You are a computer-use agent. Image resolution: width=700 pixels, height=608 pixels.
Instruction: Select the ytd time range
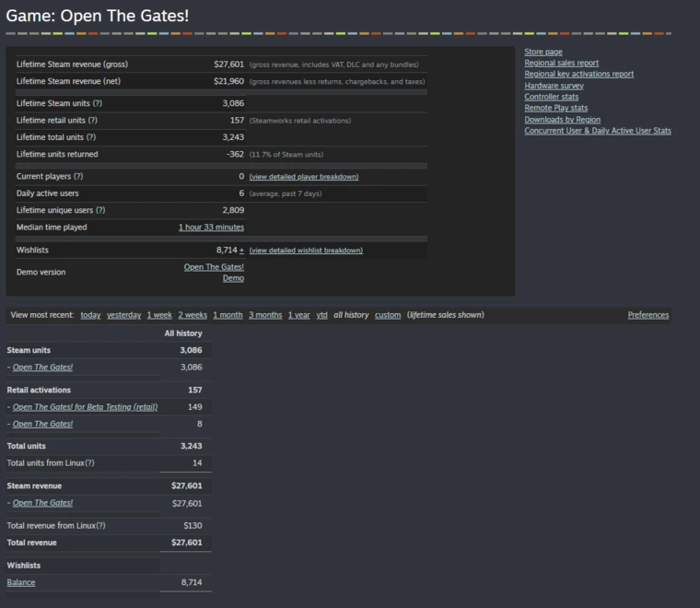click(x=321, y=315)
